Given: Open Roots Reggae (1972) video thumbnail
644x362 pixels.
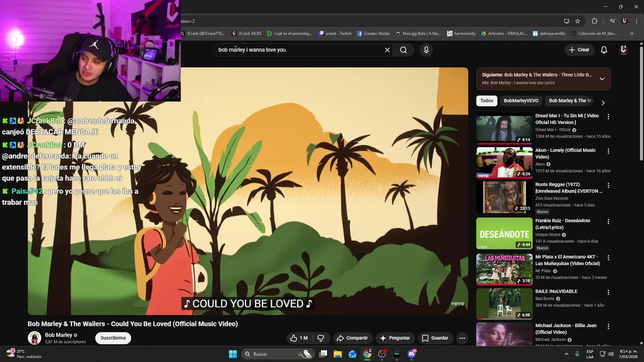Looking at the screenshot, I should 504,197.
